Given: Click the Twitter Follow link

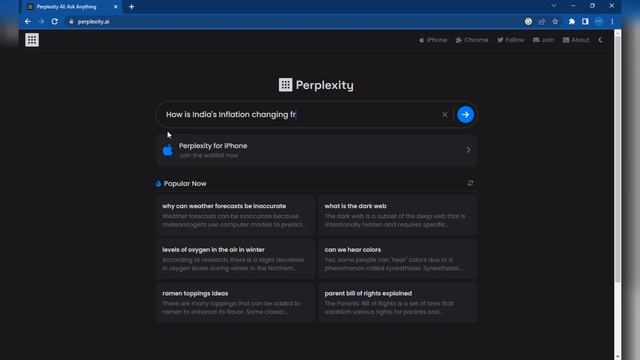Looking at the screenshot, I should pyautogui.click(x=511, y=40).
